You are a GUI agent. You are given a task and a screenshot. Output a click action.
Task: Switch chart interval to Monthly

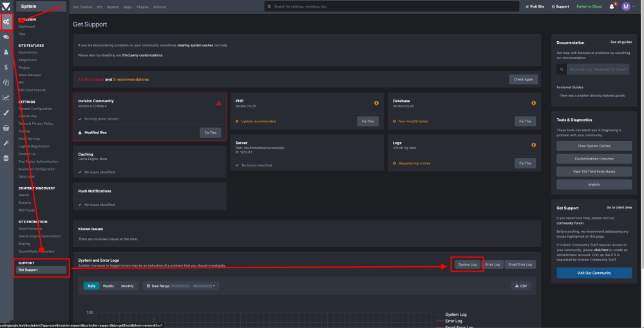coord(128,286)
